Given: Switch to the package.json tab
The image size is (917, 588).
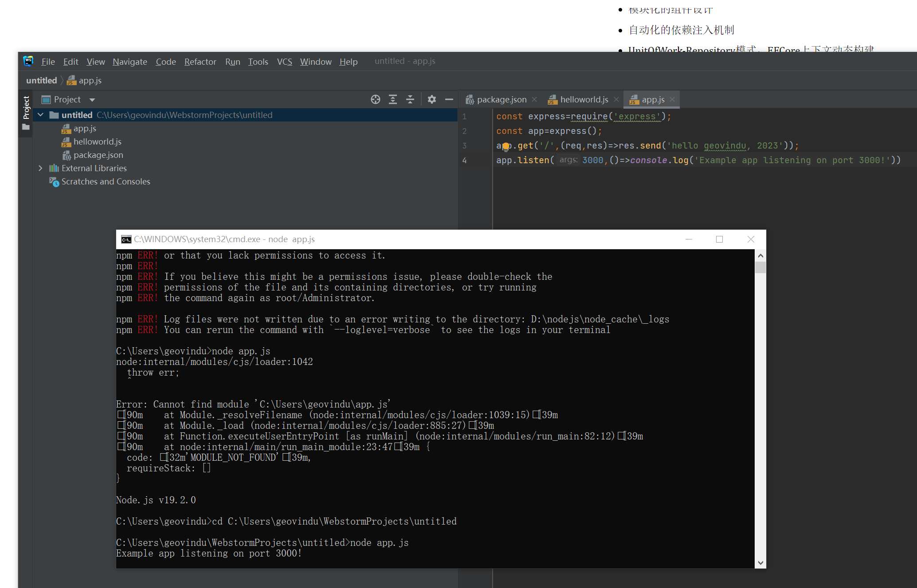Looking at the screenshot, I should point(501,100).
